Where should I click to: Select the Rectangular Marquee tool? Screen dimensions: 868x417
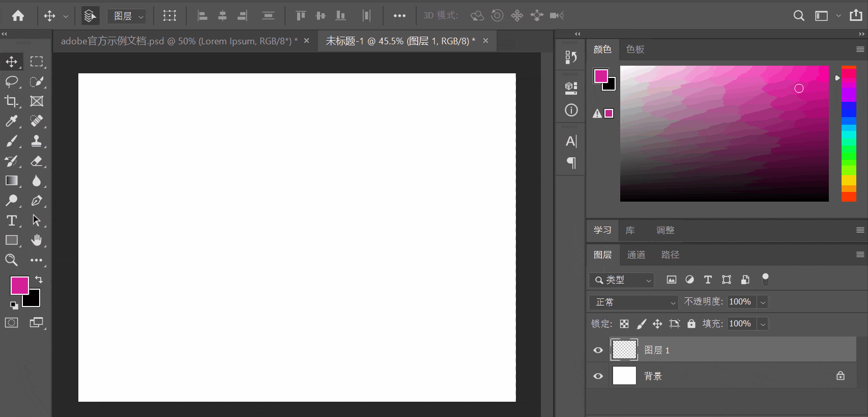click(x=37, y=62)
